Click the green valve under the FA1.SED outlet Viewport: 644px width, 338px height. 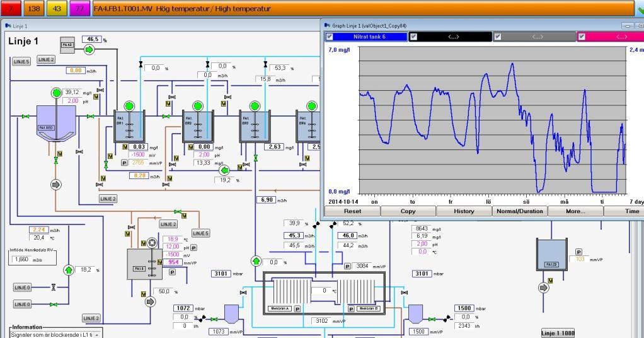point(56,160)
